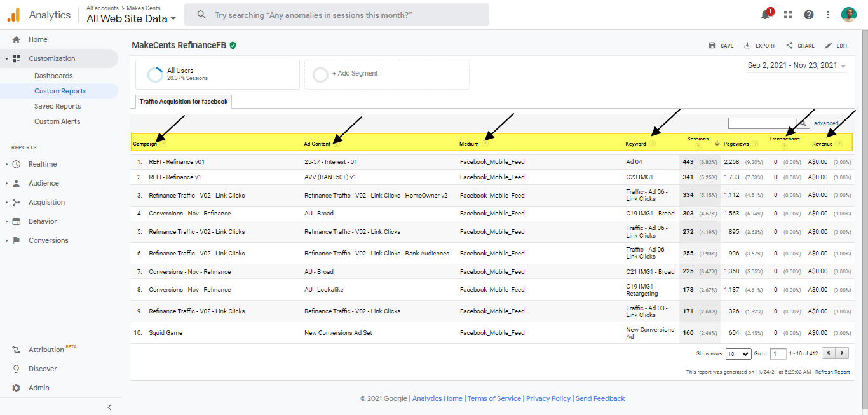This screenshot has width=868, height=415.
Task: Click the Google Analytics logo
Action: pyautogui.click(x=13, y=15)
